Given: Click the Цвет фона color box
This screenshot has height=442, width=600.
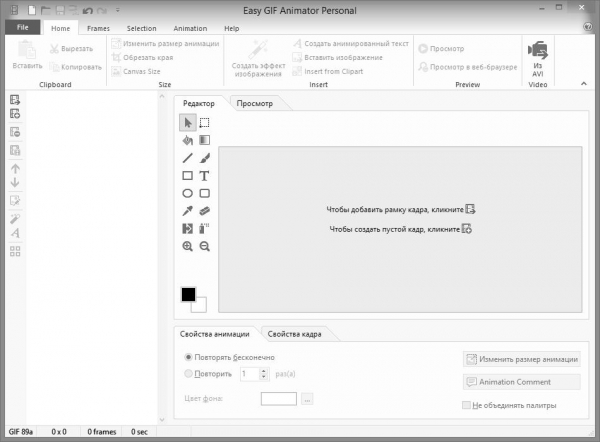Looking at the screenshot, I should [x=279, y=398].
